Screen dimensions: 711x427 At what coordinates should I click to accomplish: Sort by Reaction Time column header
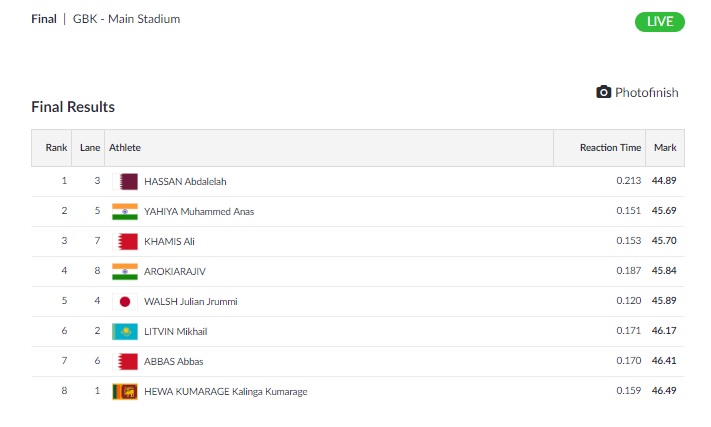pyautogui.click(x=610, y=148)
